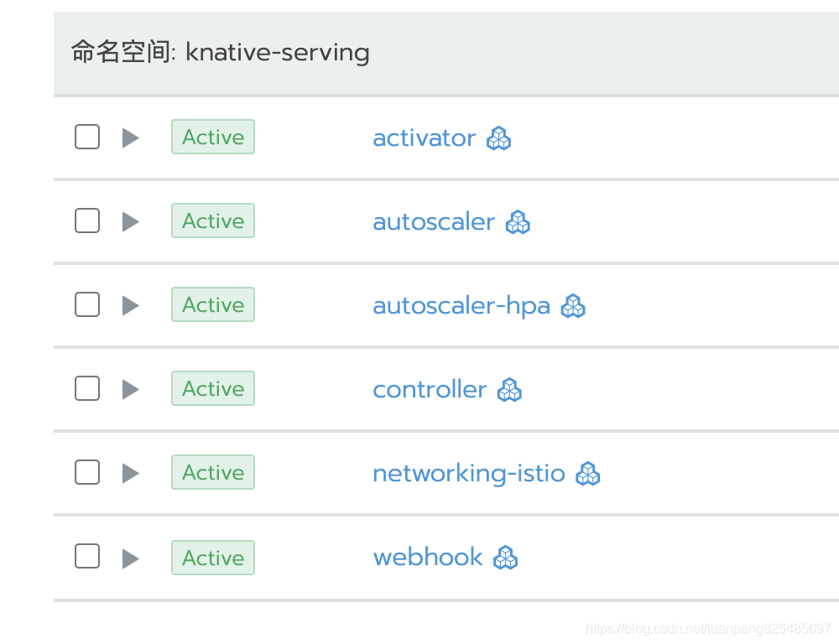Enable the controller row checkbox
Viewport: 839px width, 644px height.
point(87,388)
